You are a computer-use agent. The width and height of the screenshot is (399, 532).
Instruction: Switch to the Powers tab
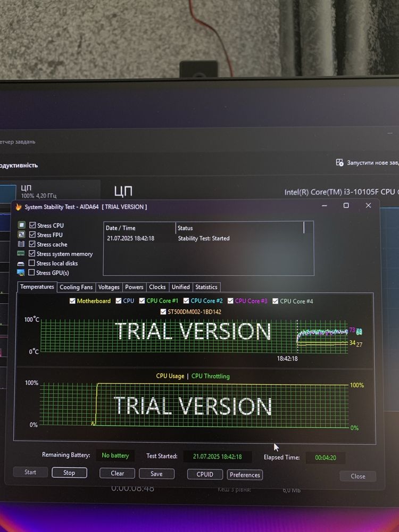click(135, 287)
